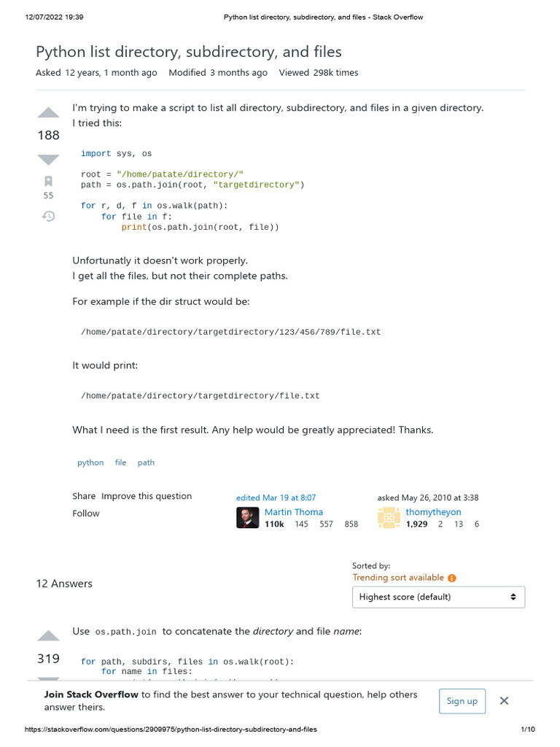
Task: Show question activity history
Action: coord(48,216)
